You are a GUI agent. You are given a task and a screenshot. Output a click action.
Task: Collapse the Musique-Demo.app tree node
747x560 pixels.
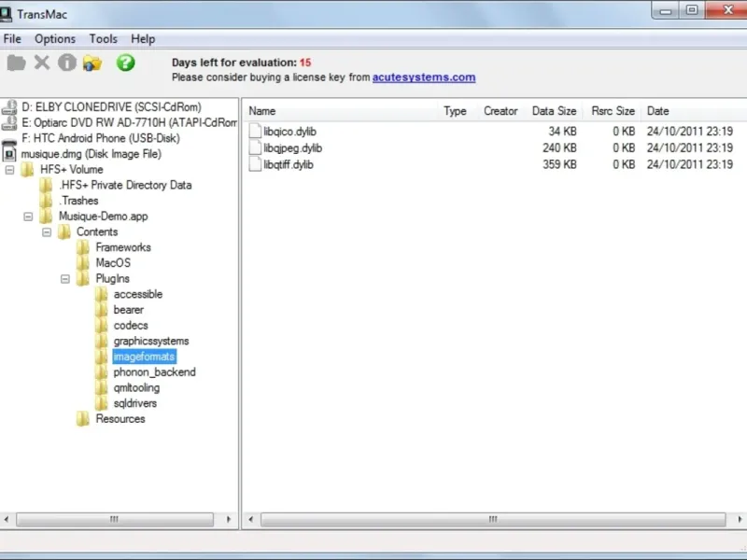(28, 217)
